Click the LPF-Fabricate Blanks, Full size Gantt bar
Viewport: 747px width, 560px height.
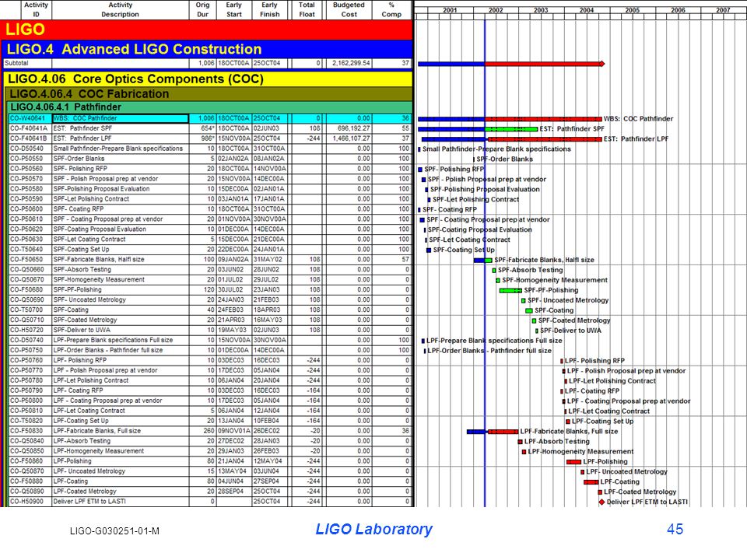pos(493,432)
